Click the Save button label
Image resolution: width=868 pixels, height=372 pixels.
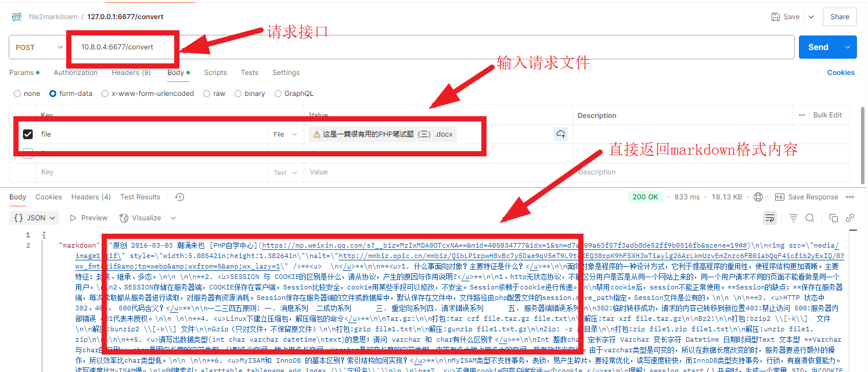[791, 17]
